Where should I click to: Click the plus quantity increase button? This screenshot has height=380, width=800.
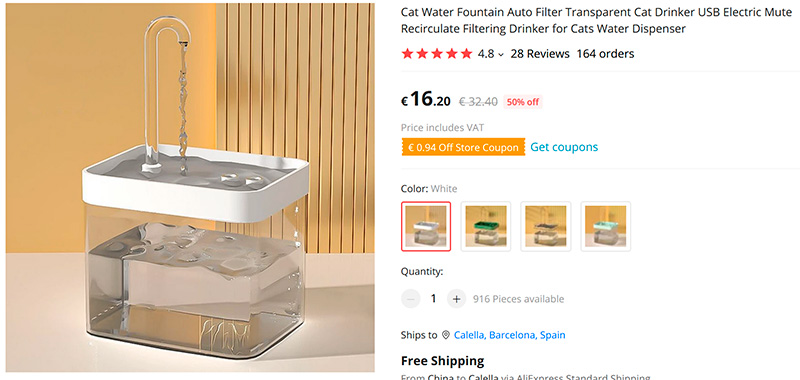[x=456, y=298]
